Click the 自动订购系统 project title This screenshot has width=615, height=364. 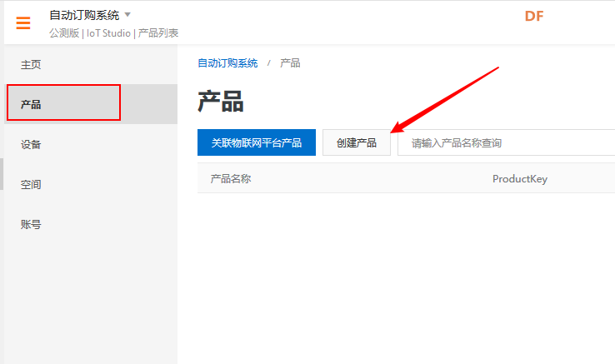coord(84,15)
